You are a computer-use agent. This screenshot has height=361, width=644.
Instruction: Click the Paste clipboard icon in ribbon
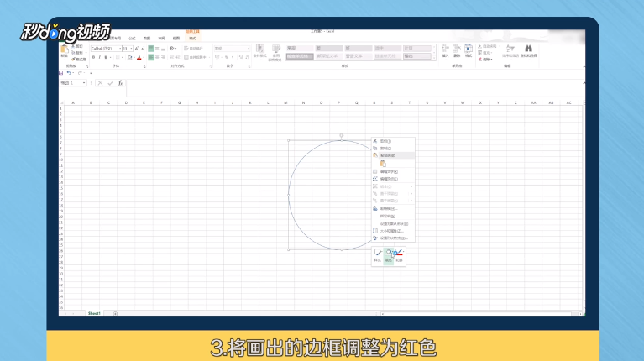tap(65, 50)
